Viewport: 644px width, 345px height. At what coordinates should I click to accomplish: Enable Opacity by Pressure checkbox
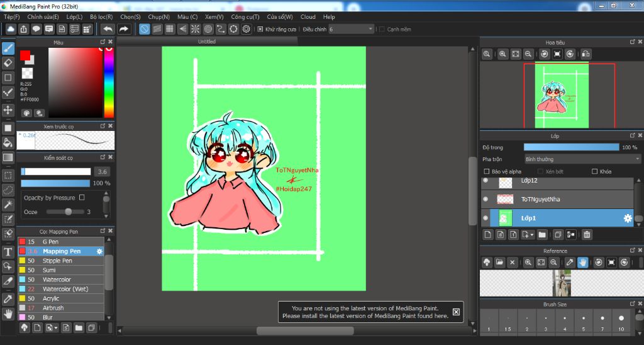coord(82,198)
